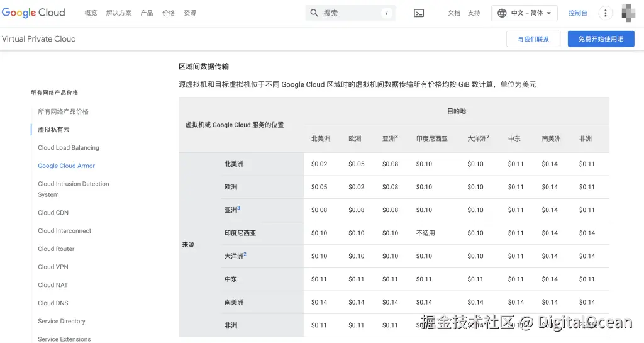
Task: Expand the 中文 – 简体 language dropdown
Action: 524,13
